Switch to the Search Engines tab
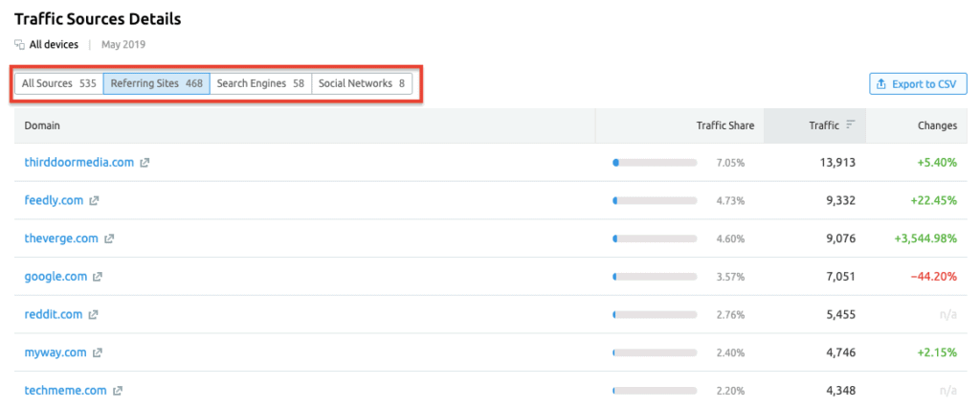This screenshot has height=408, width=980. click(x=260, y=83)
